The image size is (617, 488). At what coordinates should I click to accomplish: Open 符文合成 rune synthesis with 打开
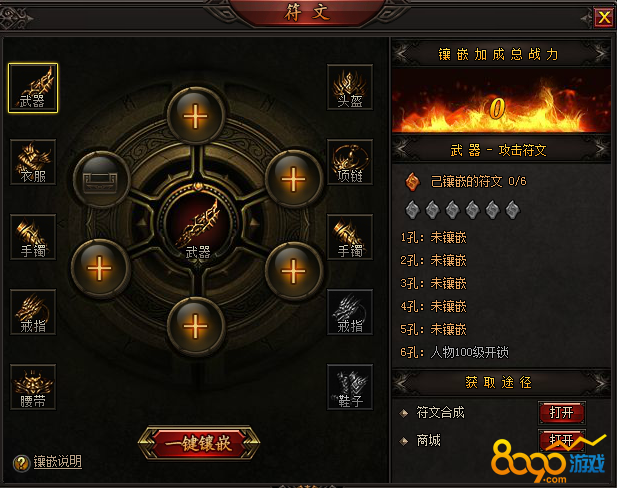coord(562,412)
